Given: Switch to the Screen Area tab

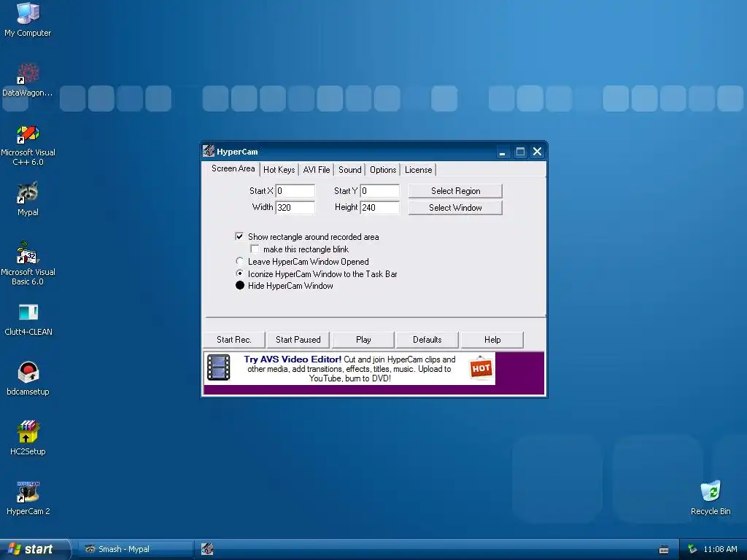Looking at the screenshot, I should point(233,168).
